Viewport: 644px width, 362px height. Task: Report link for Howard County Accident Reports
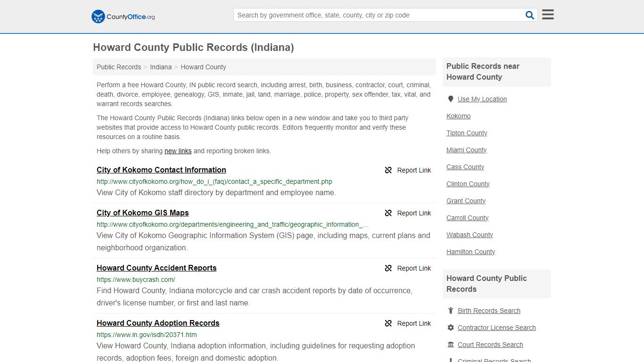(414, 268)
